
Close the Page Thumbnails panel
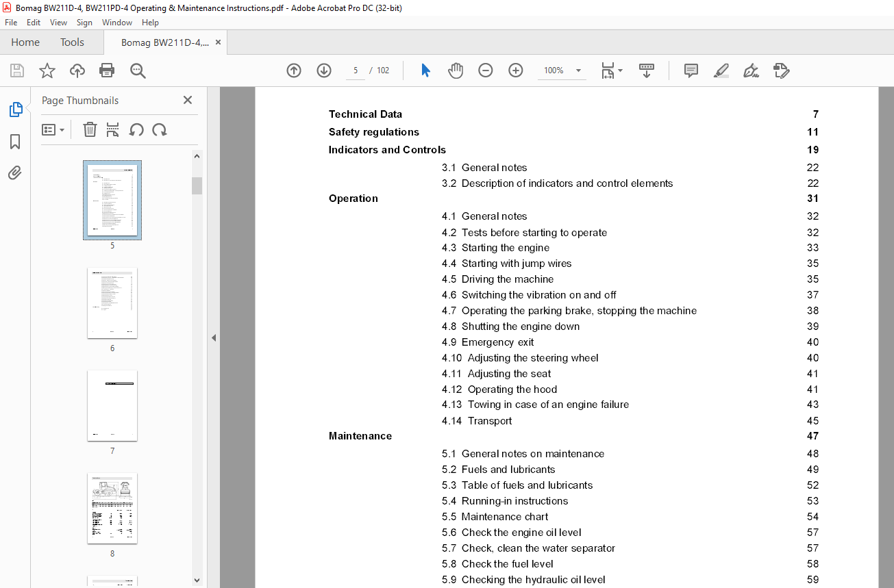click(x=188, y=100)
